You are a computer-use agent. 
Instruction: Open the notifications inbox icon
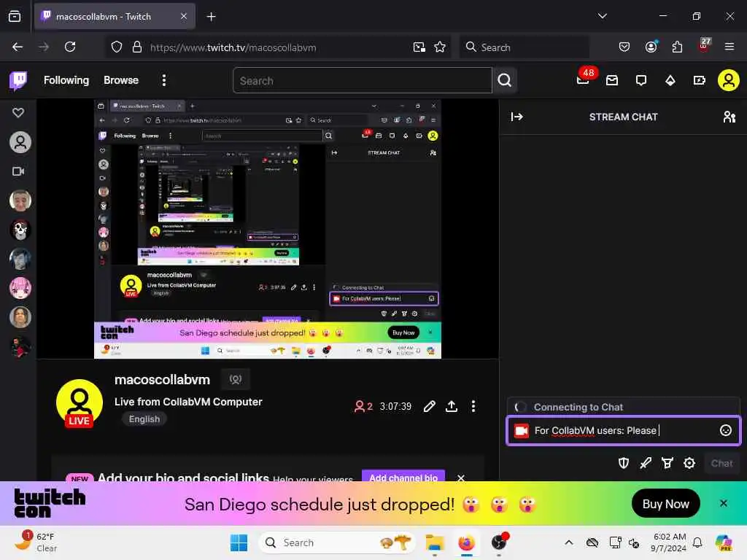point(612,80)
